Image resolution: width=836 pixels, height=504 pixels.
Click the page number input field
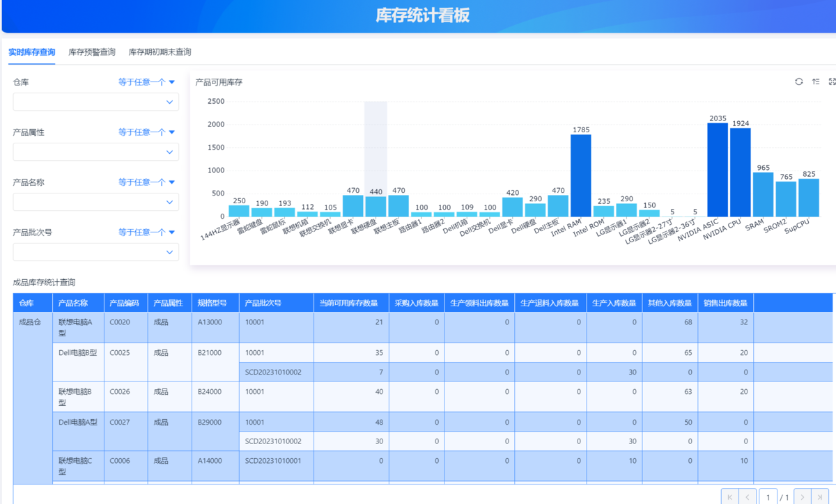click(768, 497)
